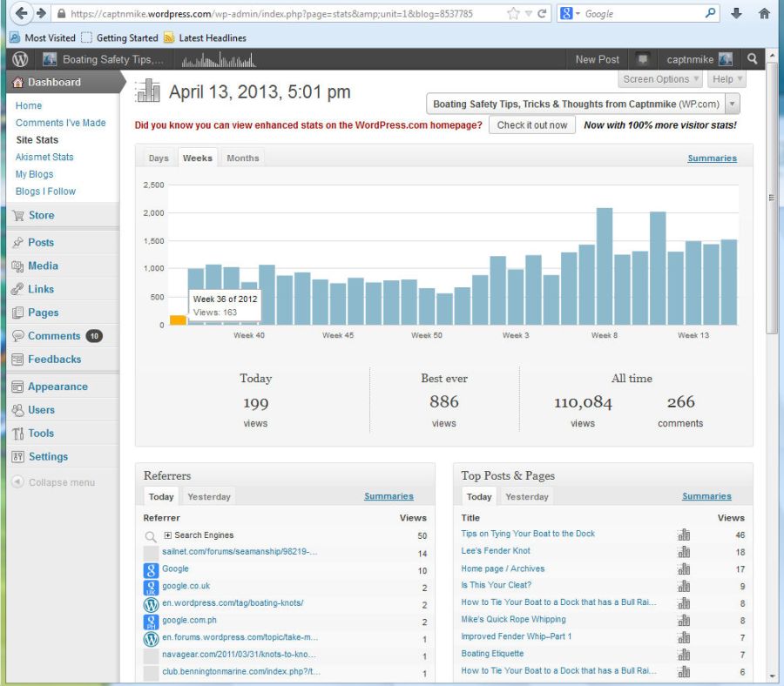Go to browser home page icon
This screenshot has height=686, width=784.
coord(764,14)
